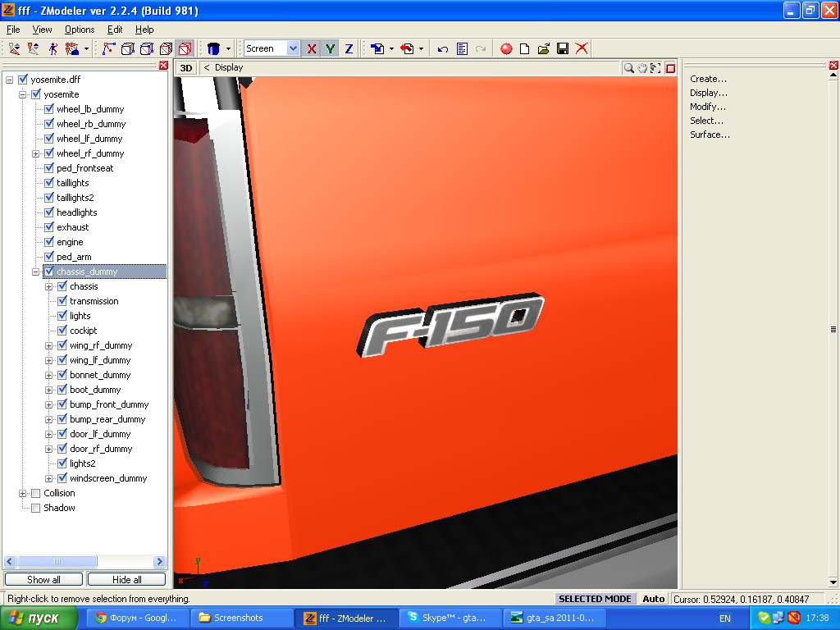Click the zoom magnifier in viewport header
The image size is (840, 630).
tap(629, 68)
